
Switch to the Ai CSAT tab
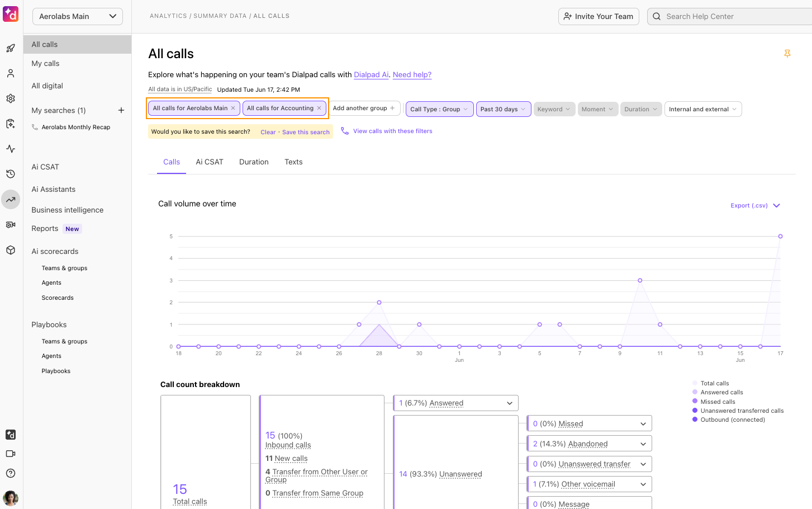(x=210, y=162)
